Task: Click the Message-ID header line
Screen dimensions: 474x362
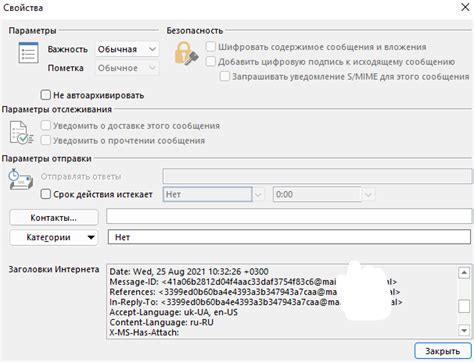Action: coord(253,282)
